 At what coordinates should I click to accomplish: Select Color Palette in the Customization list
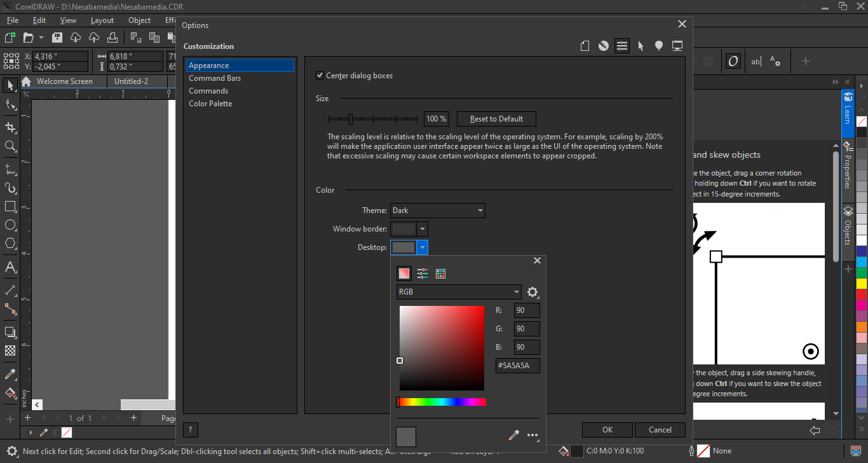[210, 104]
